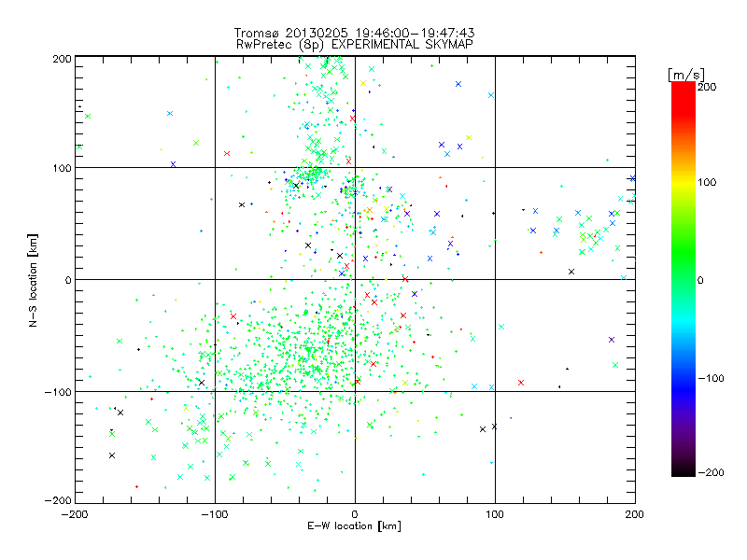
Task: Select the subtitle "RwPretec (8p) EXPERIMENTAL SKYMAP"
Action: coord(355,45)
